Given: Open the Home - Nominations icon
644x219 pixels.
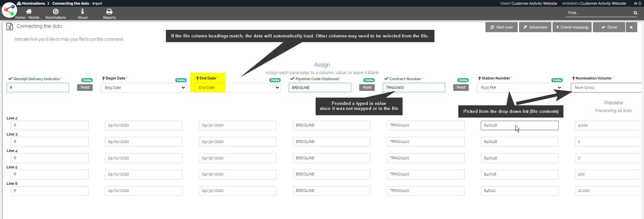Looking at the screenshot, I should (29, 12).
